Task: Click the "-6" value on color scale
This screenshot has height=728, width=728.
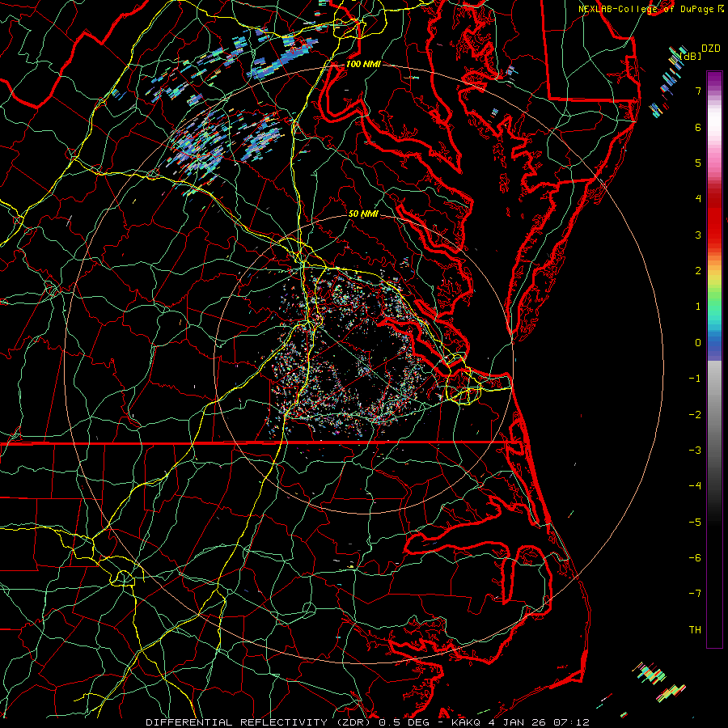Action: tap(695, 558)
